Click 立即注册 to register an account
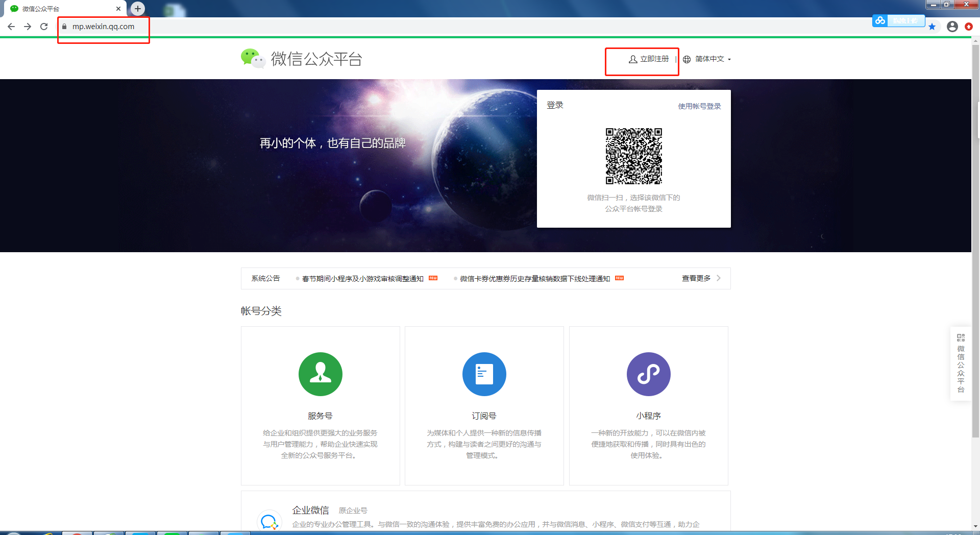 click(654, 59)
